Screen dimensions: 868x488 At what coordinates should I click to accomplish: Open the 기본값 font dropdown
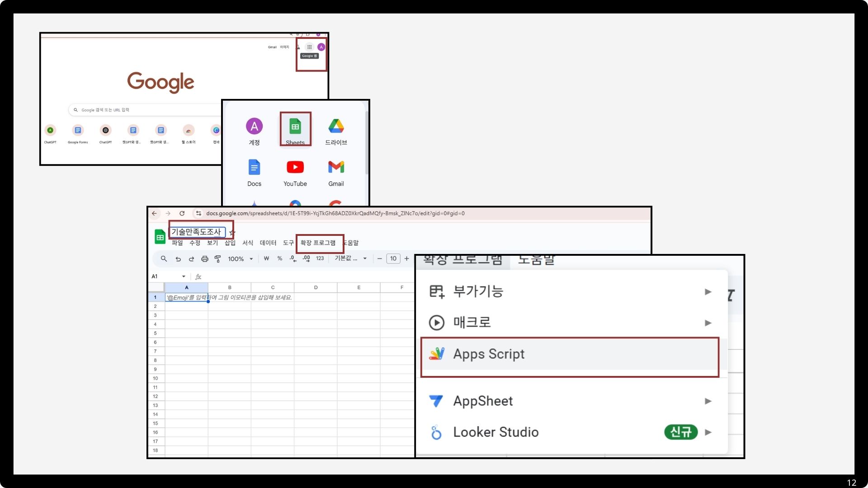pos(350,258)
